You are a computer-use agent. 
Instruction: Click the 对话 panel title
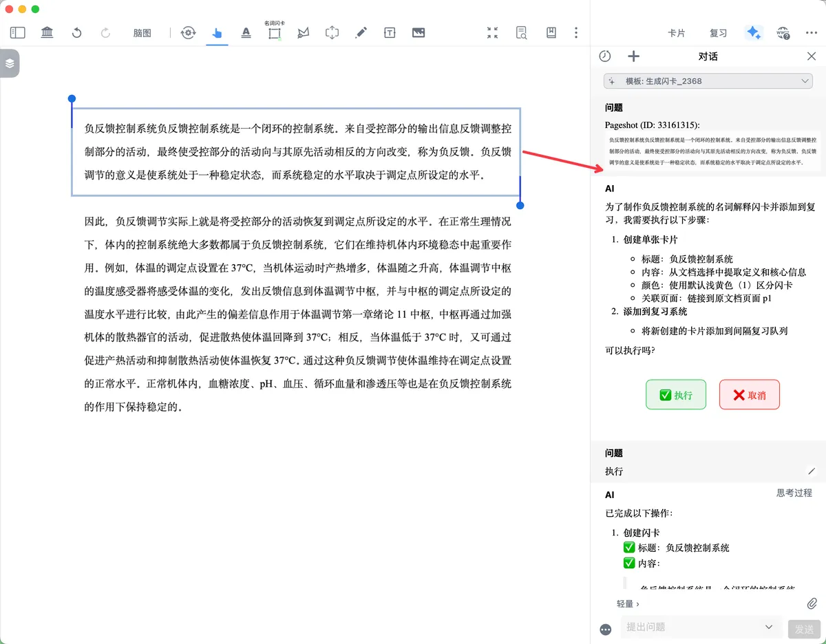coord(708,56)
